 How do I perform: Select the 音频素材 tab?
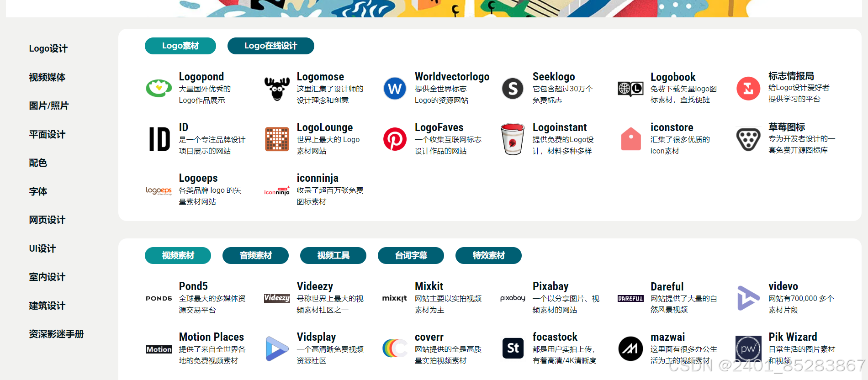point(256,255)
